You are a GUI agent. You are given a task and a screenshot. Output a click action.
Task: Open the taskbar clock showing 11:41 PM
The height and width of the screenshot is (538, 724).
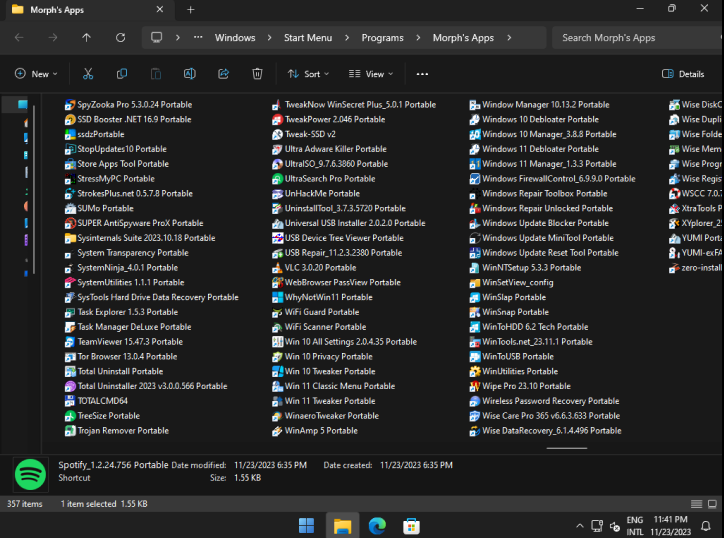[x=670, y=526]
